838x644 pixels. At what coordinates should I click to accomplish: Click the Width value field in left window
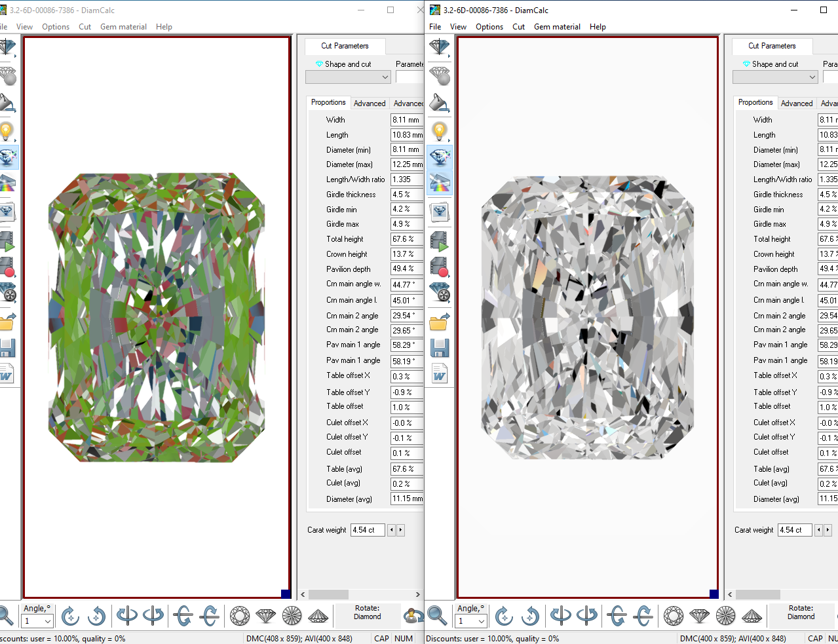coord(407,120)
